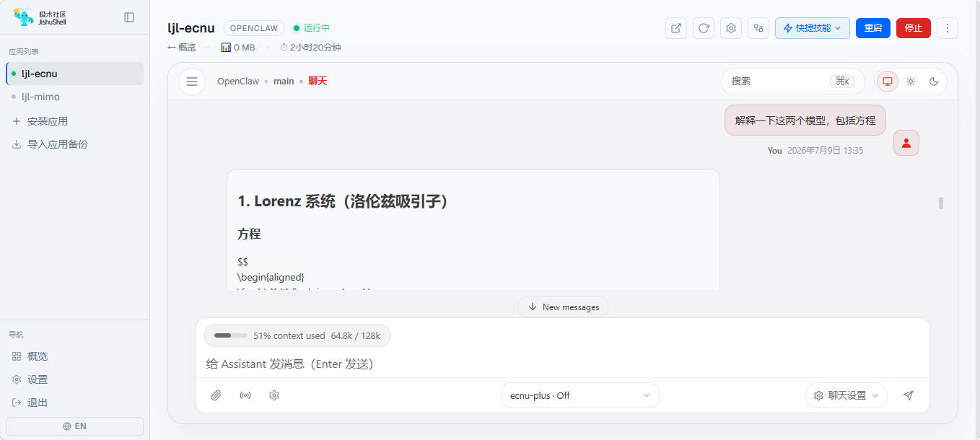Open app in external window icon
Screen dimensions: 980x440
pos(676,28)
